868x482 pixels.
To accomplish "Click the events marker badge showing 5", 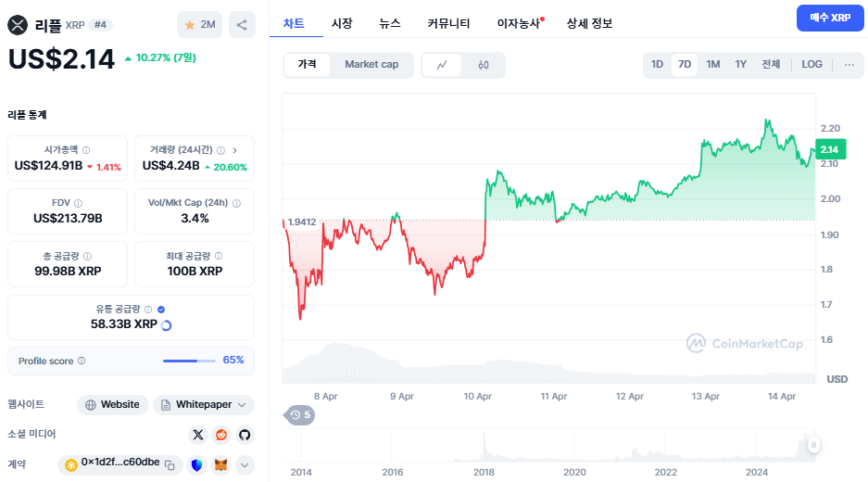I will (x=300, y=415).
